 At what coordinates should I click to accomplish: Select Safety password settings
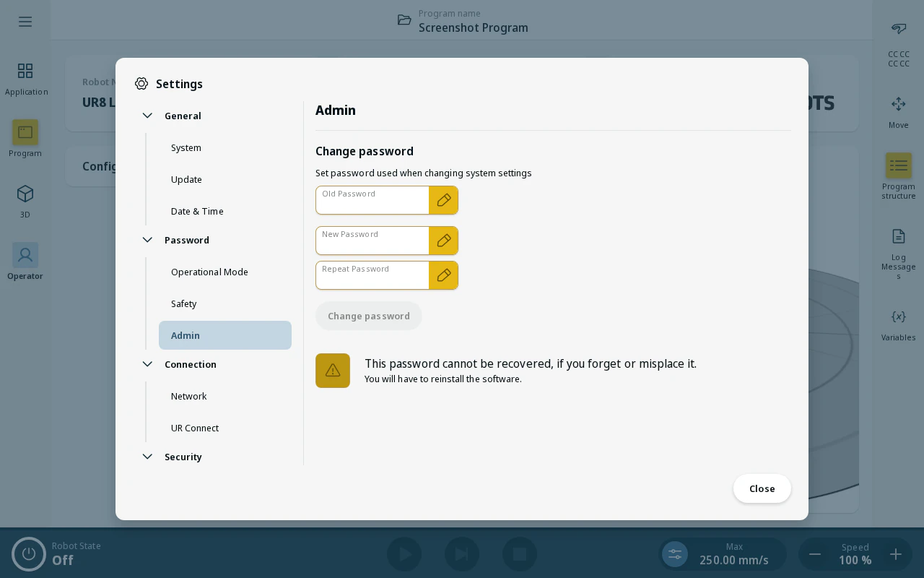click(225, 303)
